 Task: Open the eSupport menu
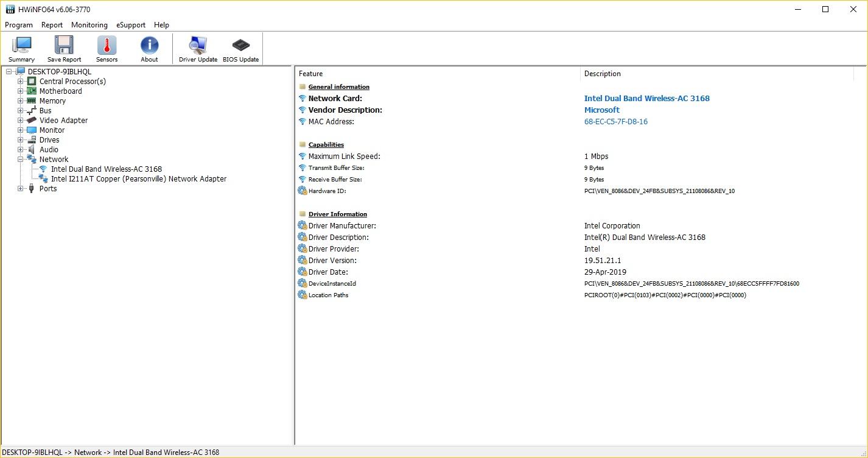click(131, 25)
